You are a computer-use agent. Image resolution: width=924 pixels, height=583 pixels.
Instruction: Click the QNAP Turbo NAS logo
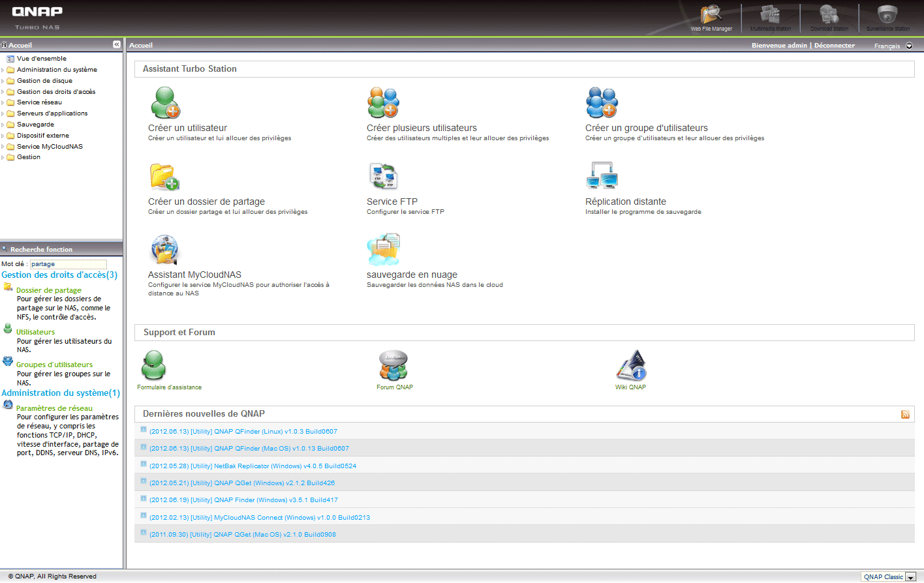tap(37, 18)
